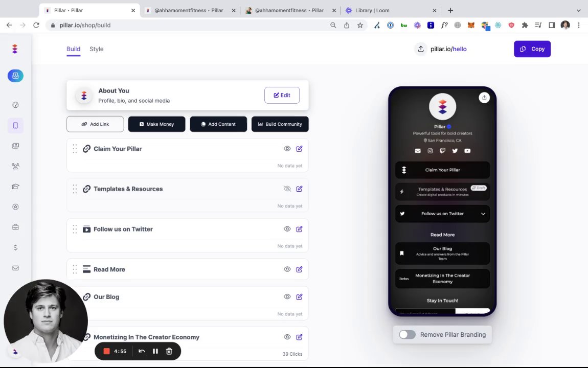Edit the Follow us on Twitter block

[x=299, y=229]
